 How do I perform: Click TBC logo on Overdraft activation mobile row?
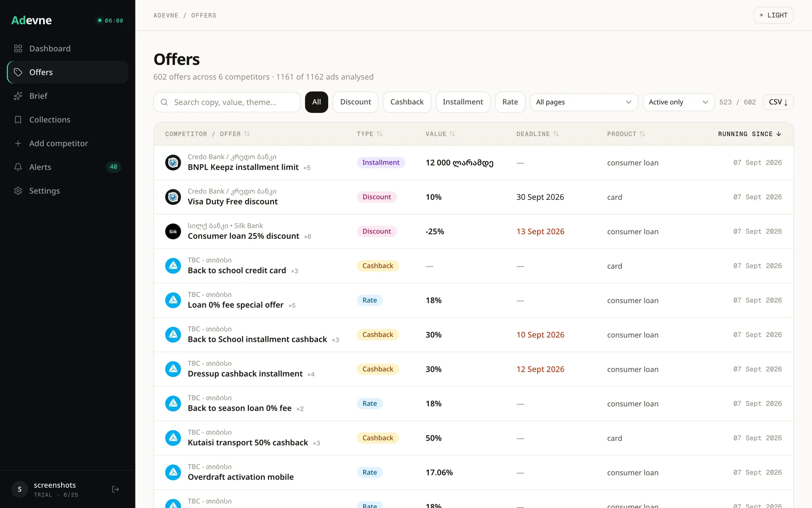[173, 472]
